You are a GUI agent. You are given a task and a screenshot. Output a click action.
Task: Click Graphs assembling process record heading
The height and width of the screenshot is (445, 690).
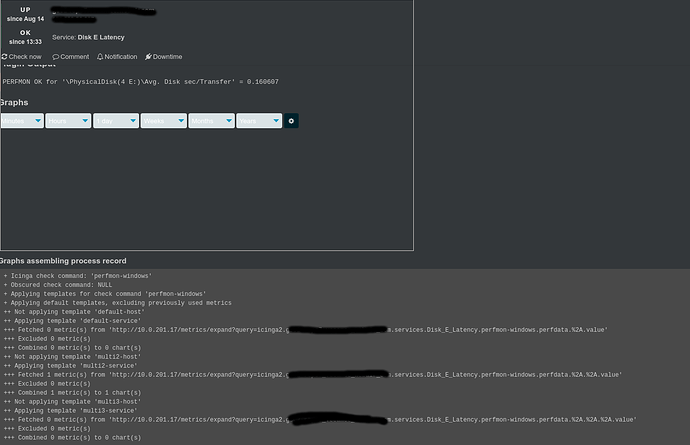63,261
